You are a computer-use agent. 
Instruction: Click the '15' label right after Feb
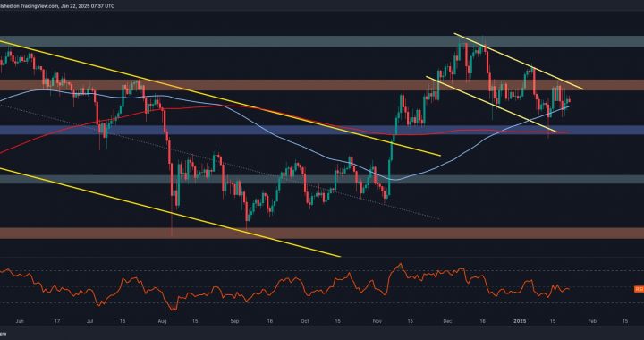(x=624, y=320)
